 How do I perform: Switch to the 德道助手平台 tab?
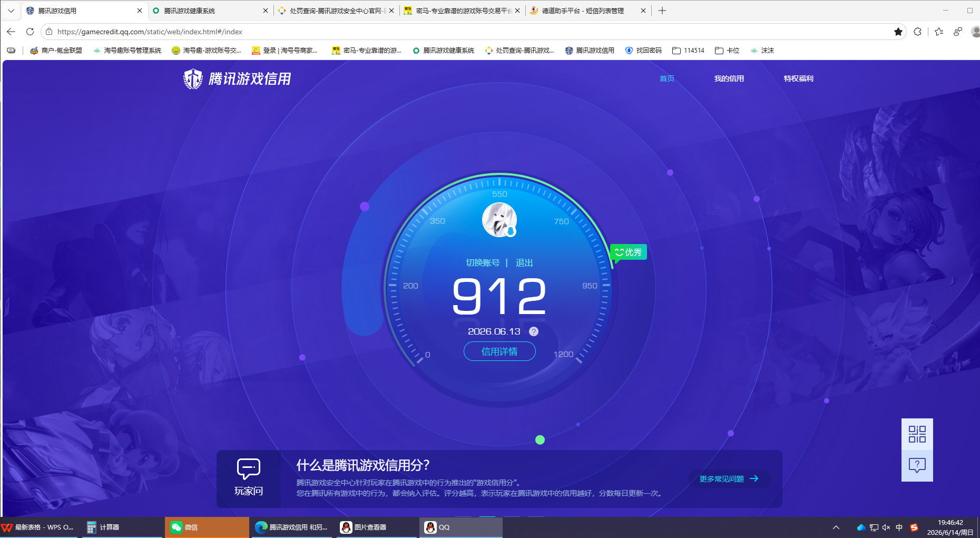click(587, 11)
